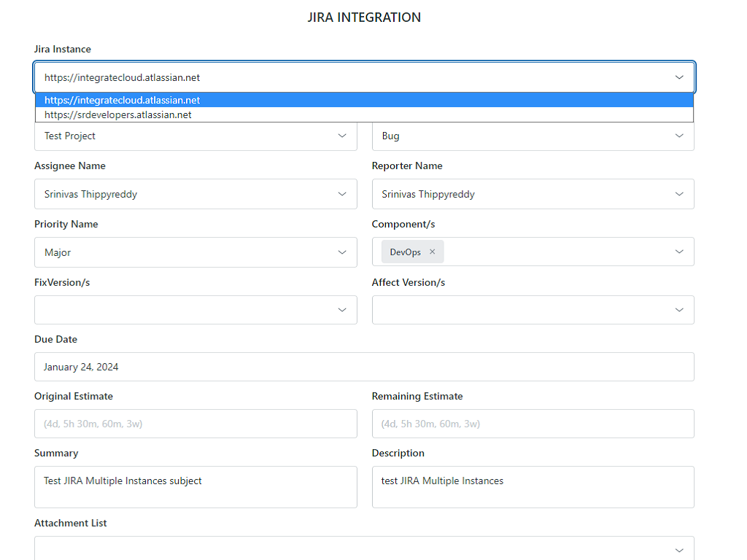Open the Test Project dropdown
Screen dimensions: 747x560
[x=195, y=136]
